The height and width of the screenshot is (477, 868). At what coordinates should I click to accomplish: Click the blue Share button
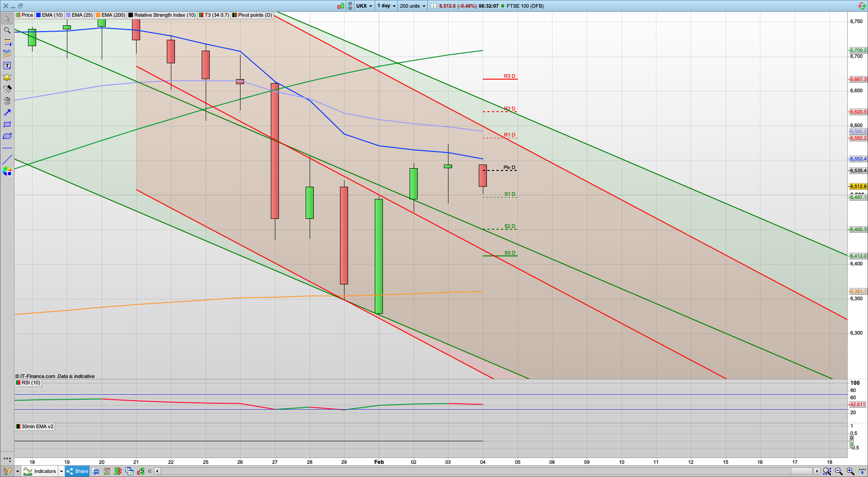coord(77,471)
